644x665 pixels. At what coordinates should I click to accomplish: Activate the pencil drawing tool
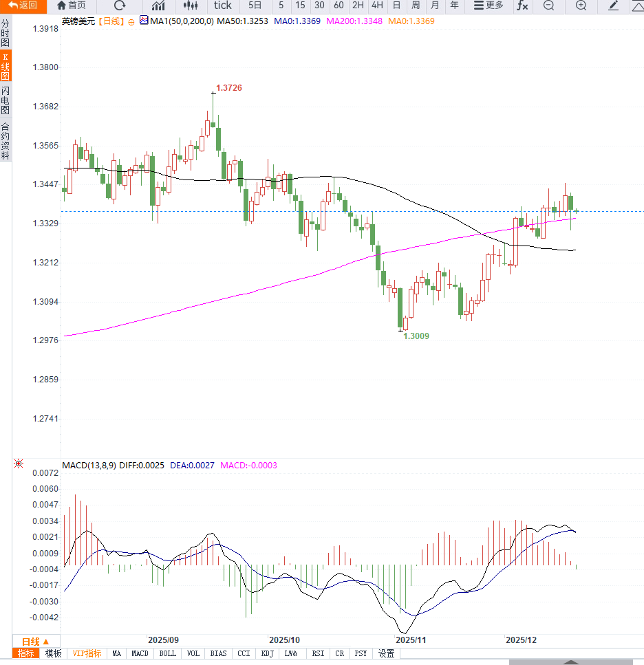(x=614, y=6)
